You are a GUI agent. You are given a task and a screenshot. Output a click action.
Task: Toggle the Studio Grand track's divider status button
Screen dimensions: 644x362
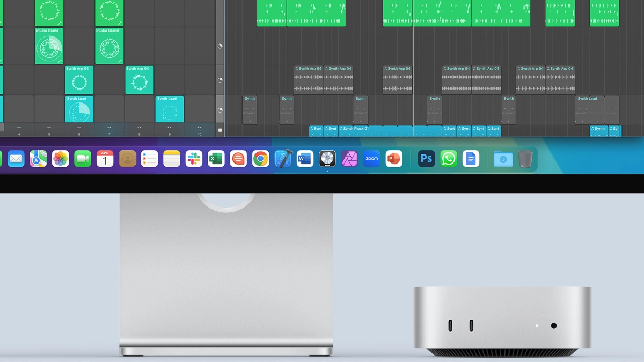click(220, 47)
